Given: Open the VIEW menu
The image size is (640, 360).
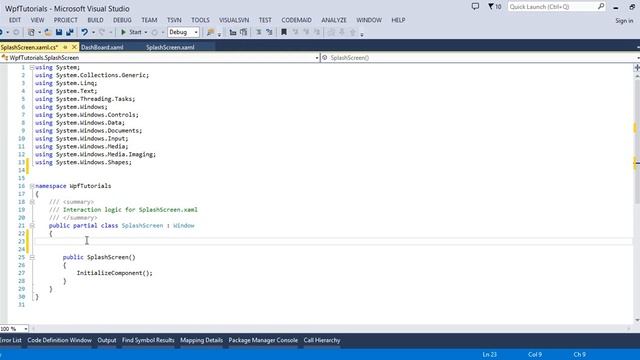Looking at the screenshot, I should [x=37, y=20].
